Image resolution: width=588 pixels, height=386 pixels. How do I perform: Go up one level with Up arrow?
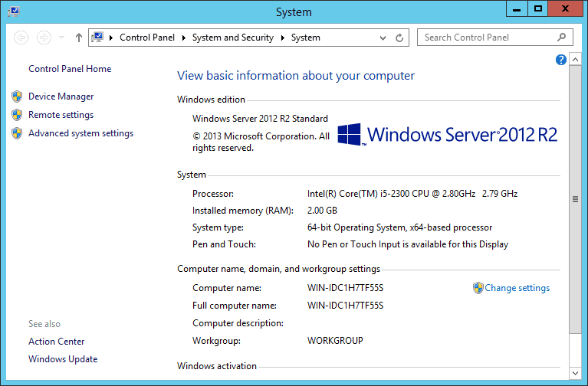tap(78, 38)
